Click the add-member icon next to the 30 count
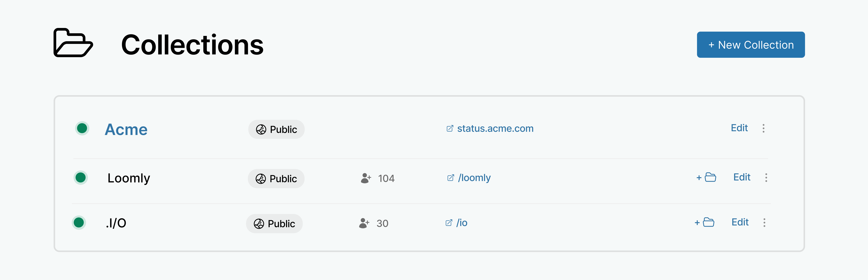 (x=364, y=223)
